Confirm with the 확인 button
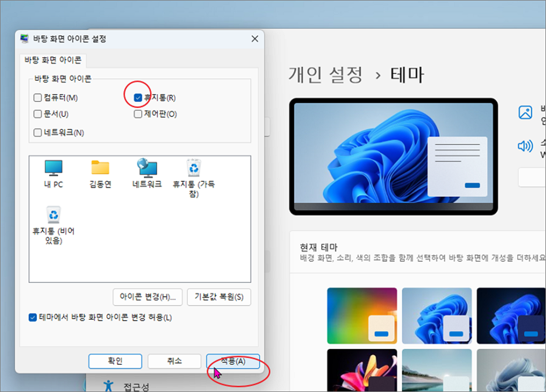546x392 pixels. point(115,361)
